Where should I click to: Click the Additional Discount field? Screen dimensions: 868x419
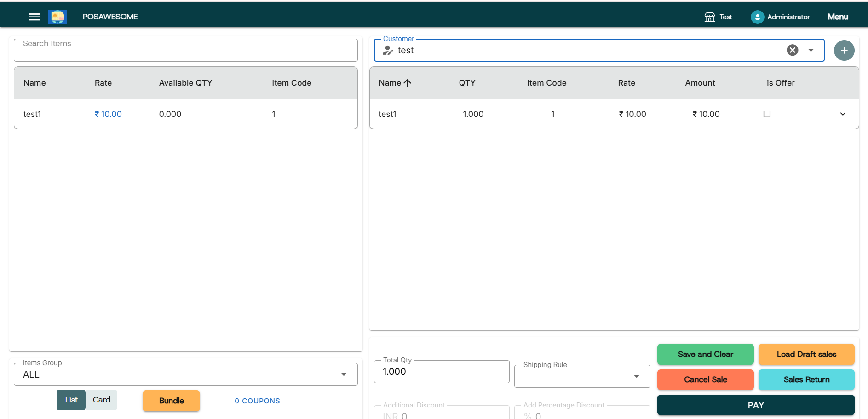point(442,412)
